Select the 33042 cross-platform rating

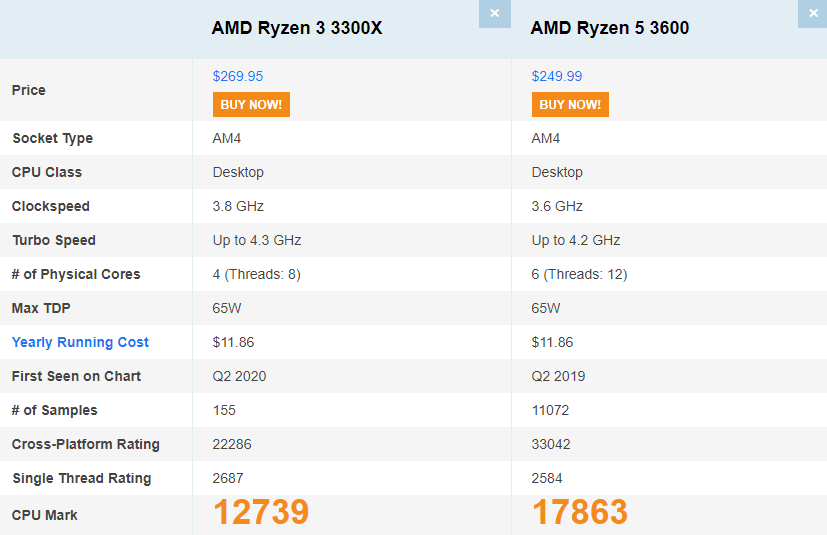(x=551, y=444)
